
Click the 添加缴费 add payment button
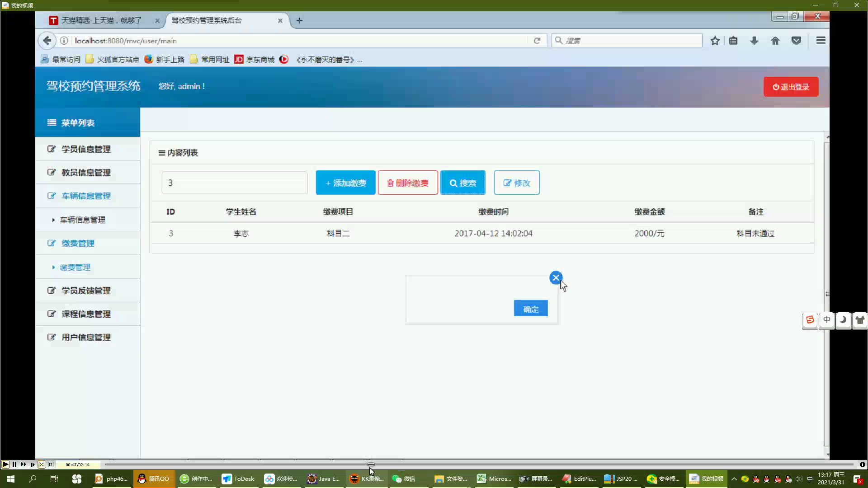click(345, 183)
